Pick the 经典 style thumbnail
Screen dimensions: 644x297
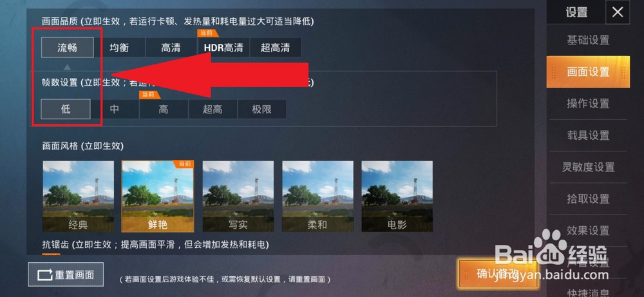point(79,196)
